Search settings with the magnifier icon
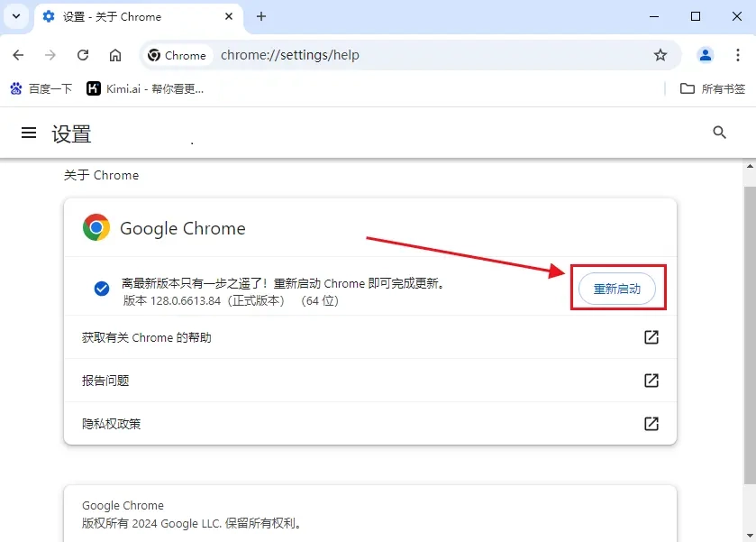 pos(719,133)
